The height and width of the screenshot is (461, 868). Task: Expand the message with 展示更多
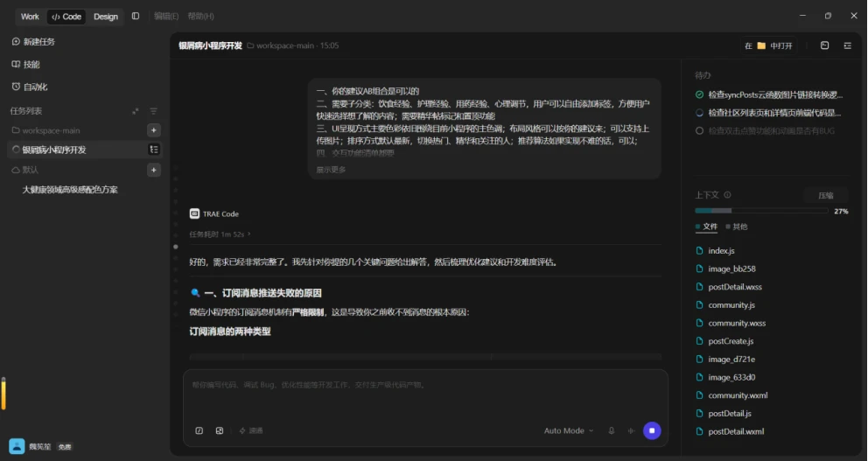(331, 170)
